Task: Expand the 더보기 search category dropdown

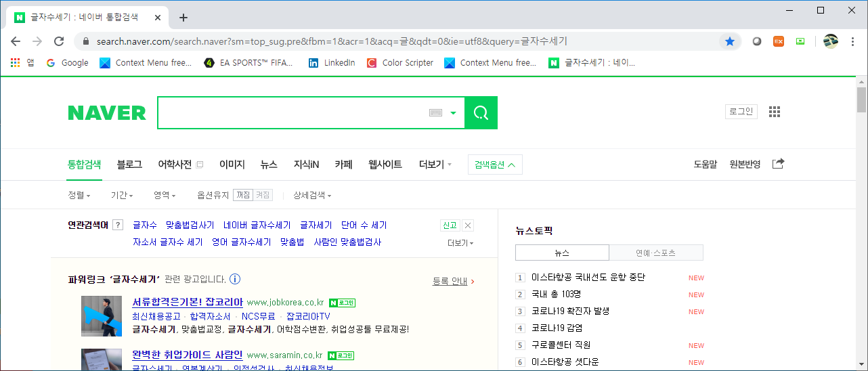Action: 435,165
